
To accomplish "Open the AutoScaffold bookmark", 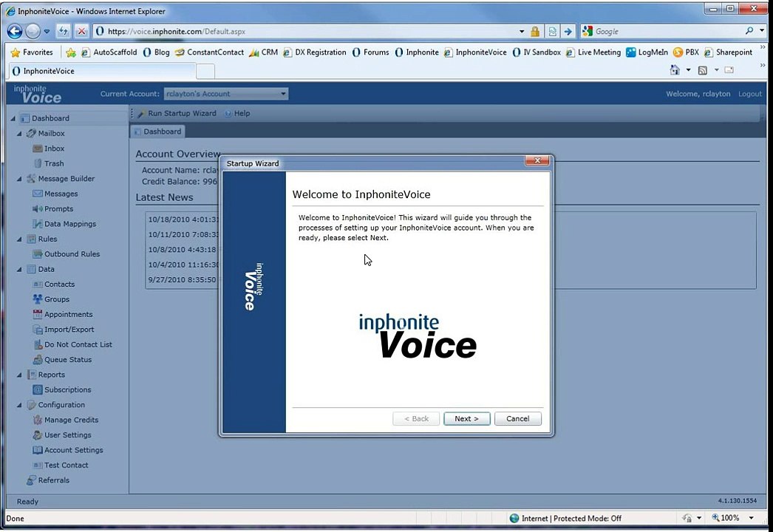I will (109, 52).
